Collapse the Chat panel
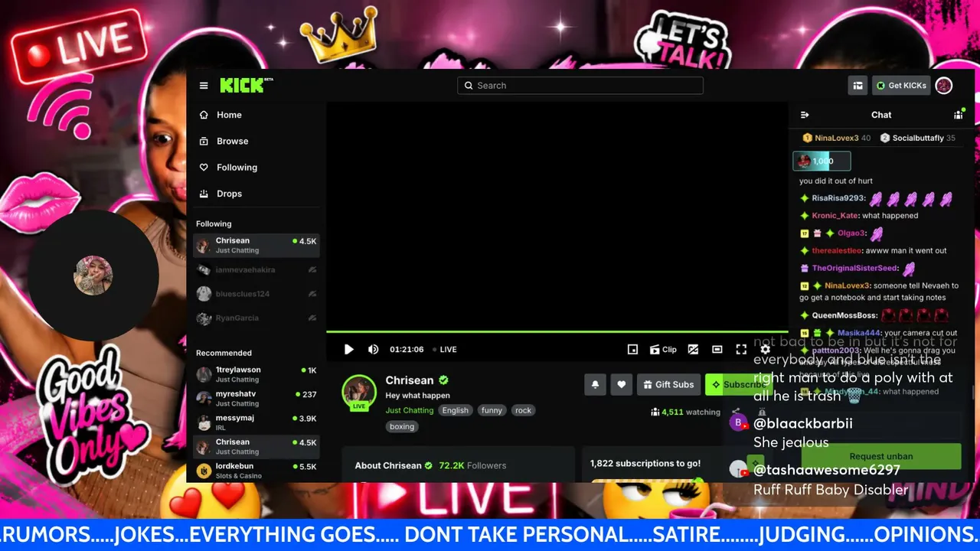The height and width of the screenshot is (551, 980). [805, 115]
